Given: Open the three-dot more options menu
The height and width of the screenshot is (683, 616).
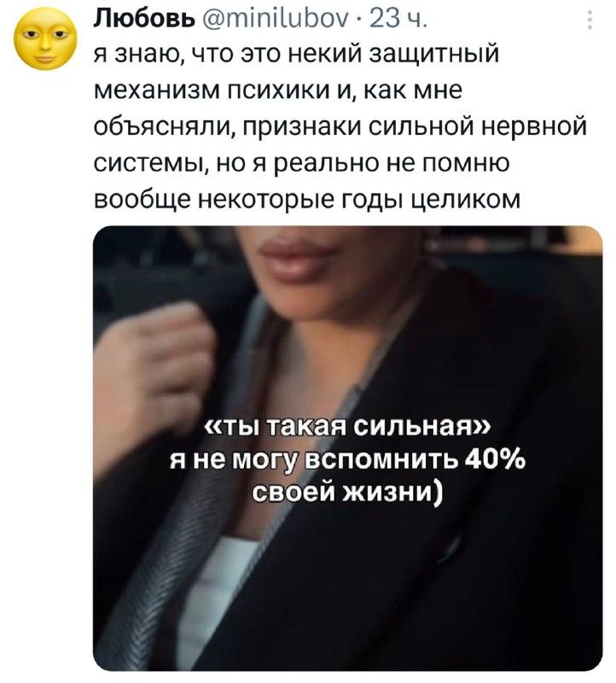Looking at the screenshot, I should [590, 20].
